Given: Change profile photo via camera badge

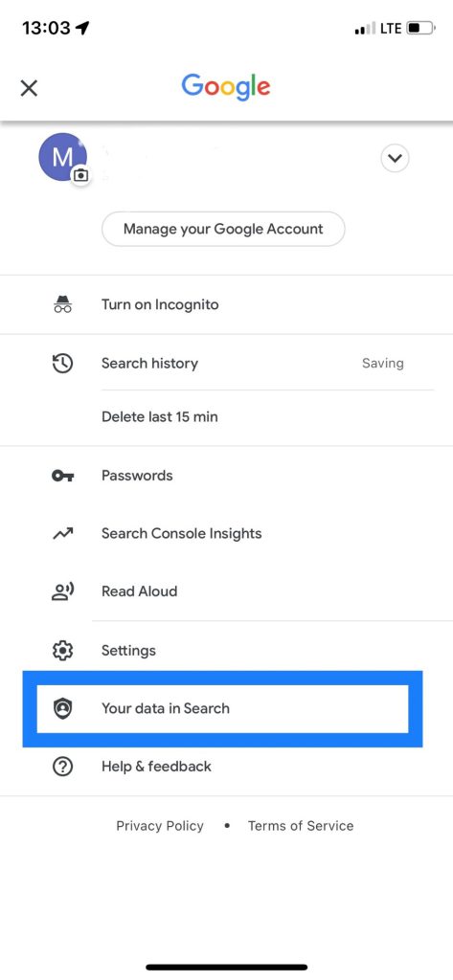Looking at the screenshot, I should click(80, 176).
